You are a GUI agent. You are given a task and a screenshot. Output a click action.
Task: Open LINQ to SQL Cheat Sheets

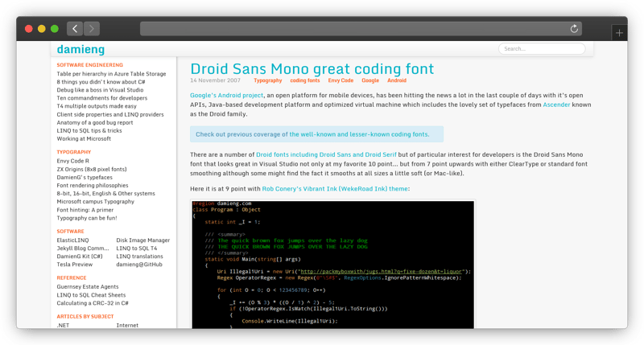91,295
